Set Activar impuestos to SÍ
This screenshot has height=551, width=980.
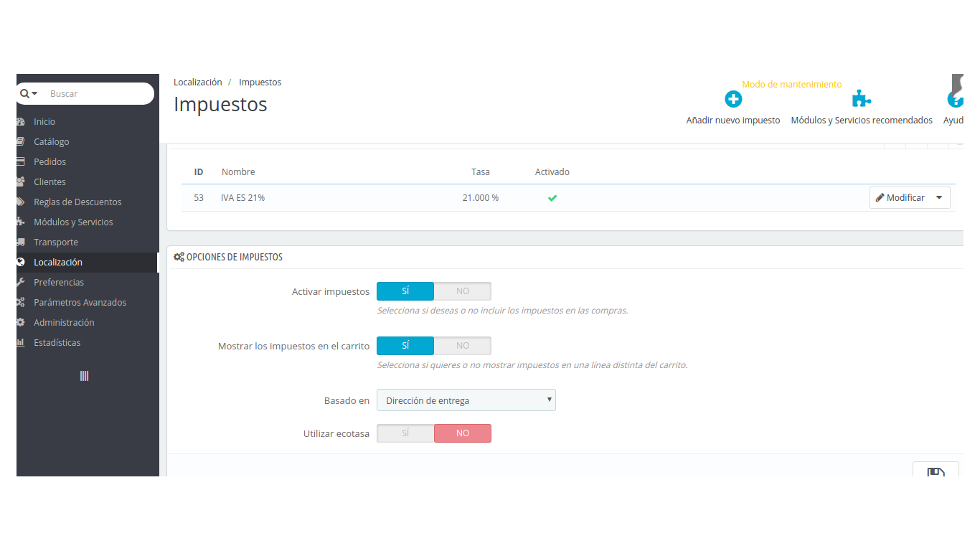point(405,291)
